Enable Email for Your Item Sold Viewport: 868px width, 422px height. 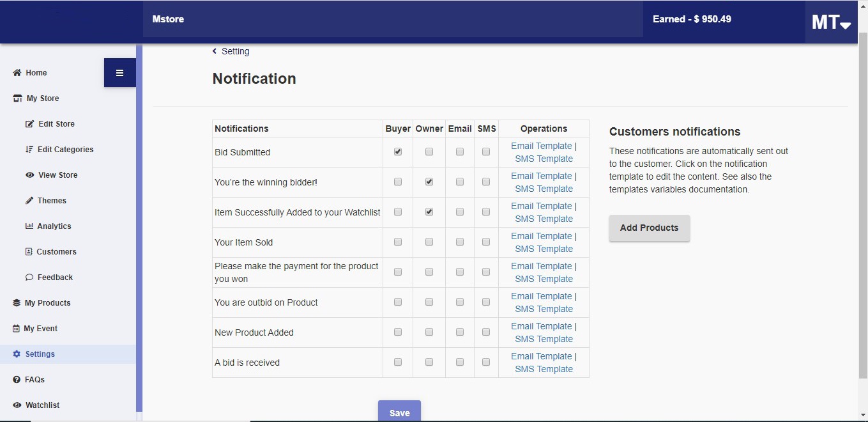click(460, 242)
